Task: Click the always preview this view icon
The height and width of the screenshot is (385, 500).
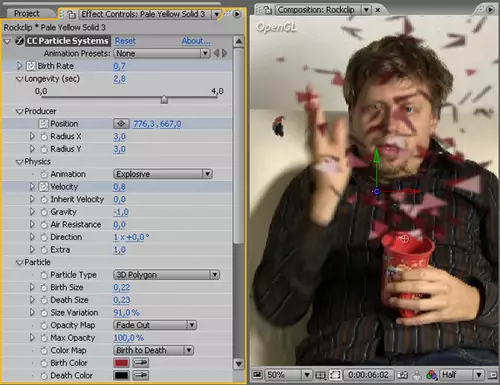Action: [257, 375]
